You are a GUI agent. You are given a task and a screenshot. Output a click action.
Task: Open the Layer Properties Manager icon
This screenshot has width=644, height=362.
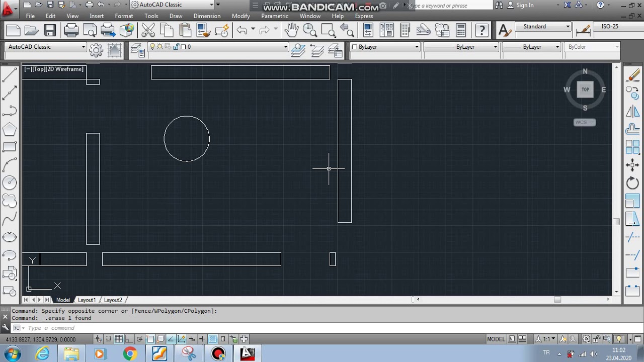point(137,49)
